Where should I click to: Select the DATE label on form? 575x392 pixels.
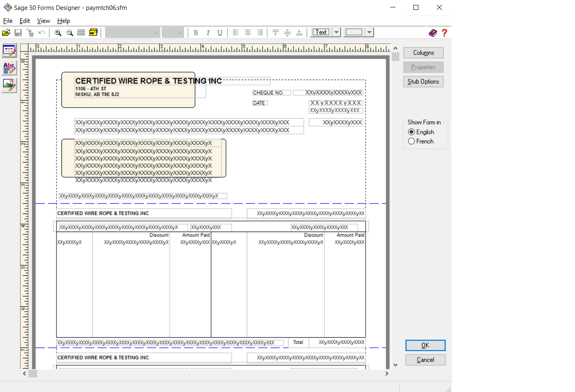pos(260,103)
